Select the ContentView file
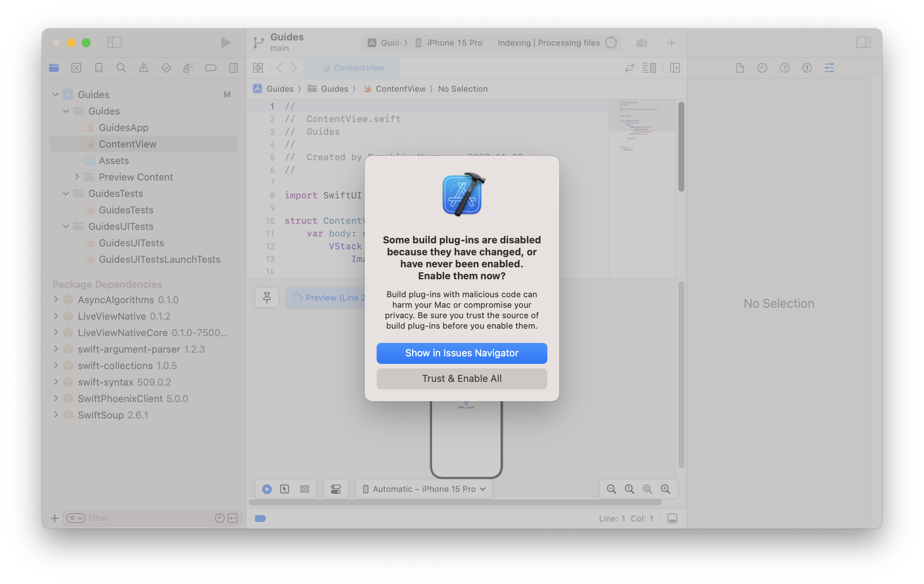Screen dimensions: 924x584 (x=128, y=143)
